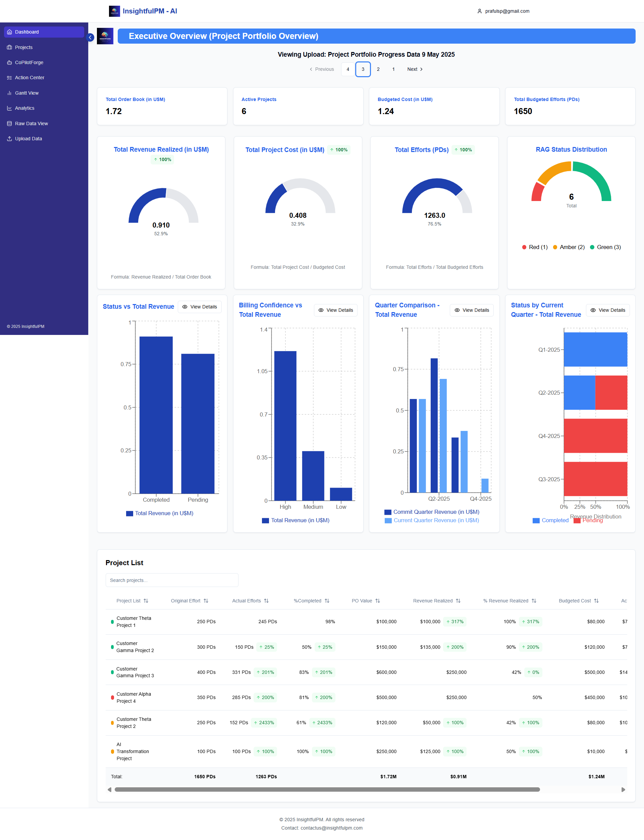Click the InsightfulPM logo in header
This screenshot has height=840, width=644.
pyautogui.click(x=114, y=11)
